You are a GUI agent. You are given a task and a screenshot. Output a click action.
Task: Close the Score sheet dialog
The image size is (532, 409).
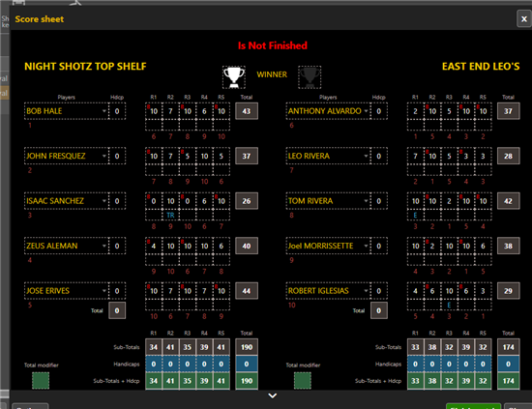[524, 19]
